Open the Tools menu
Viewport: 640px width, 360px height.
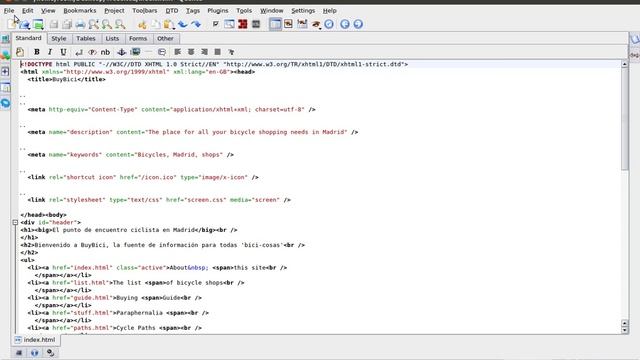[244, 11]
